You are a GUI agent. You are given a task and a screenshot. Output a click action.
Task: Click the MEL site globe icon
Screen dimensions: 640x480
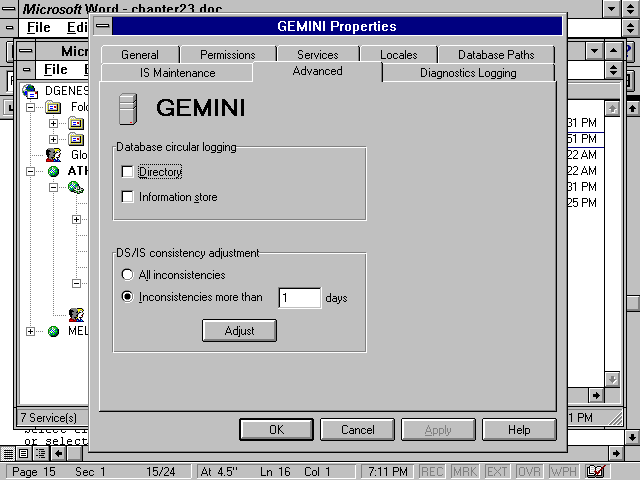53,331
